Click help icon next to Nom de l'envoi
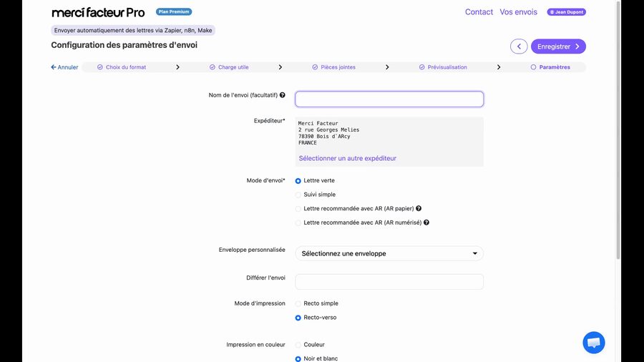This screenshot has width=644, height=362. 282,95
